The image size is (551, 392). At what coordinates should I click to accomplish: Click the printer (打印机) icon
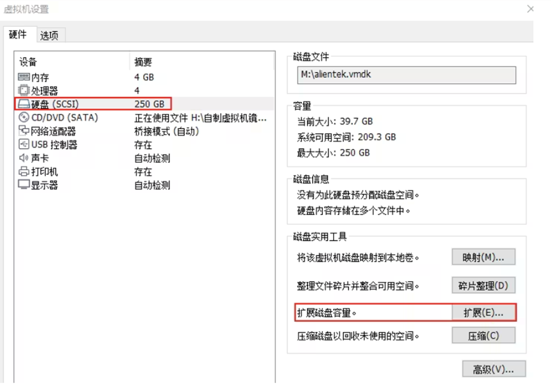tap(24, 171)
